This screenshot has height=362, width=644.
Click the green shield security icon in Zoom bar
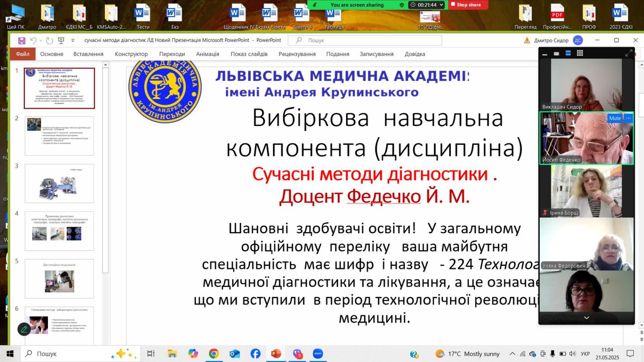pos(402,5)
